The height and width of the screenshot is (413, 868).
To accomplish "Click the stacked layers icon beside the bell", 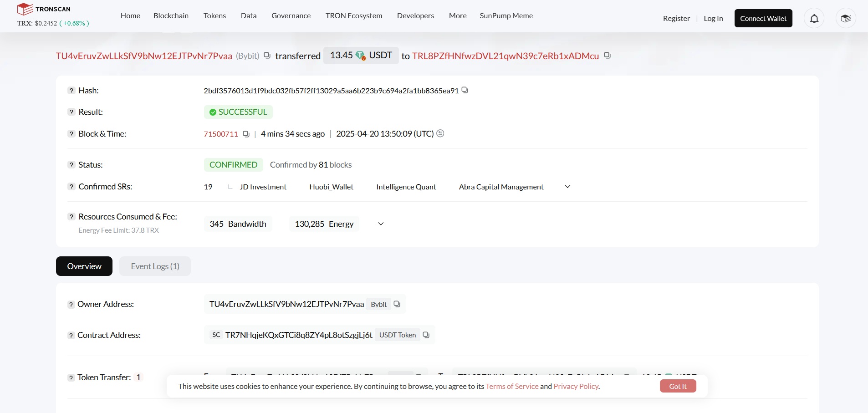I will point(846,19).
